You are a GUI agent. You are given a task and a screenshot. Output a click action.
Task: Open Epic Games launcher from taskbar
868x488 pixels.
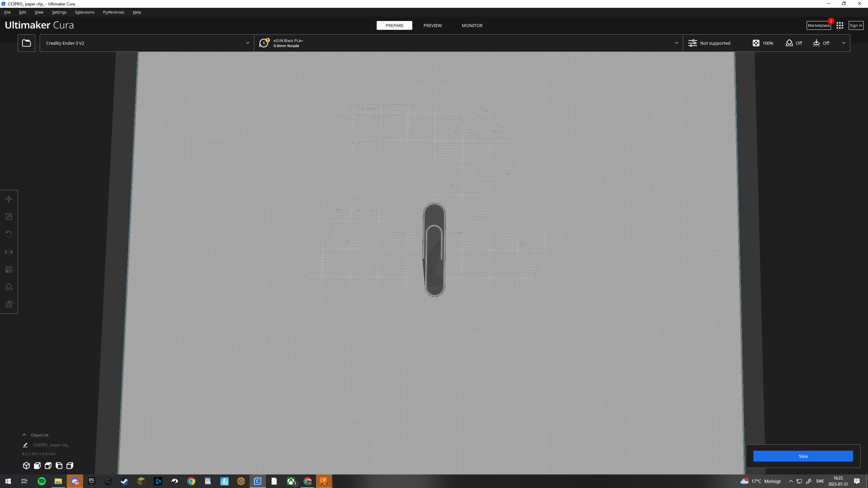pos(92,481)
